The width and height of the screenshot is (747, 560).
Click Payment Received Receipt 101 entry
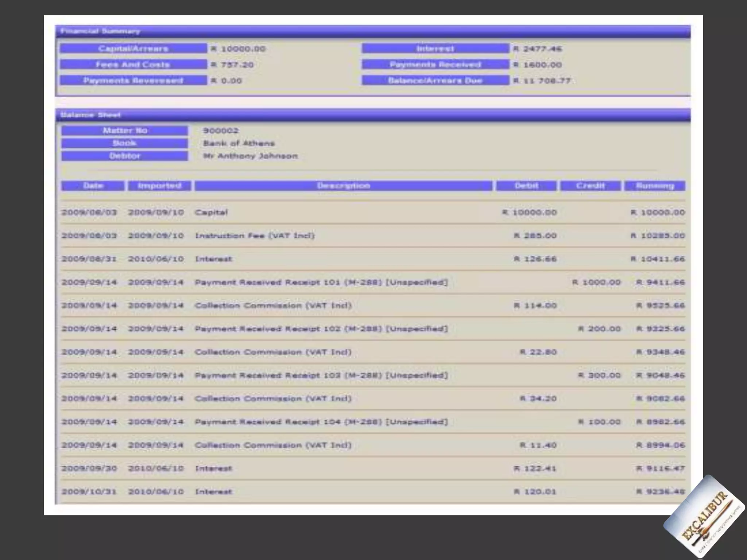point(321,282)
